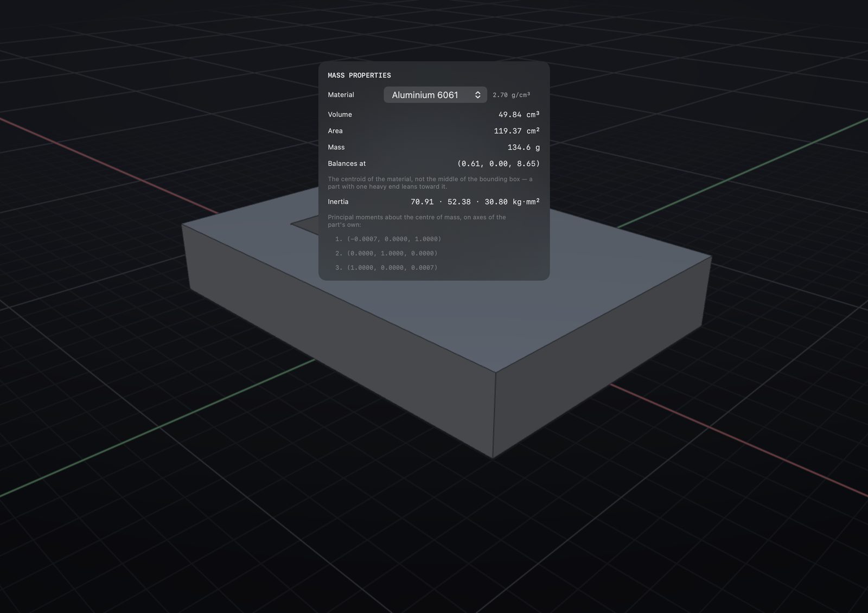This screenshot has width=868, height=613.
Task: Click the centroid explanation note text
Action: pyautogui.click(x=430, y=183)
